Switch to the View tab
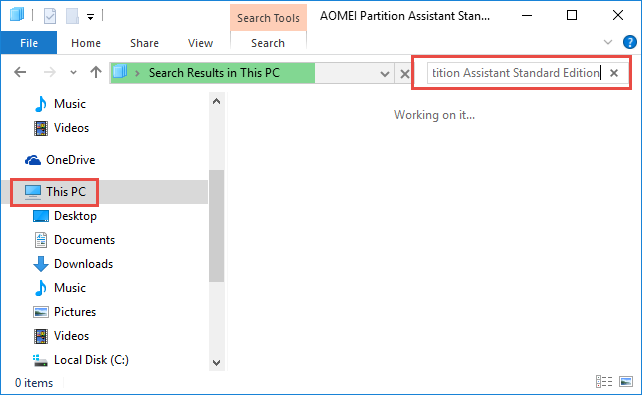642x395 pixels. pyautogui.click(x=200, y=43)
